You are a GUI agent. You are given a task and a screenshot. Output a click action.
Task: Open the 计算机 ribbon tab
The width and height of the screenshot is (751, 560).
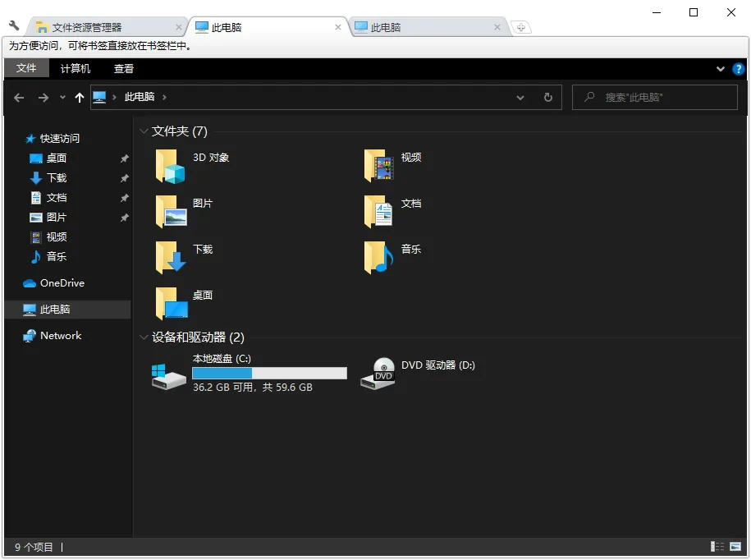[76, 68]
